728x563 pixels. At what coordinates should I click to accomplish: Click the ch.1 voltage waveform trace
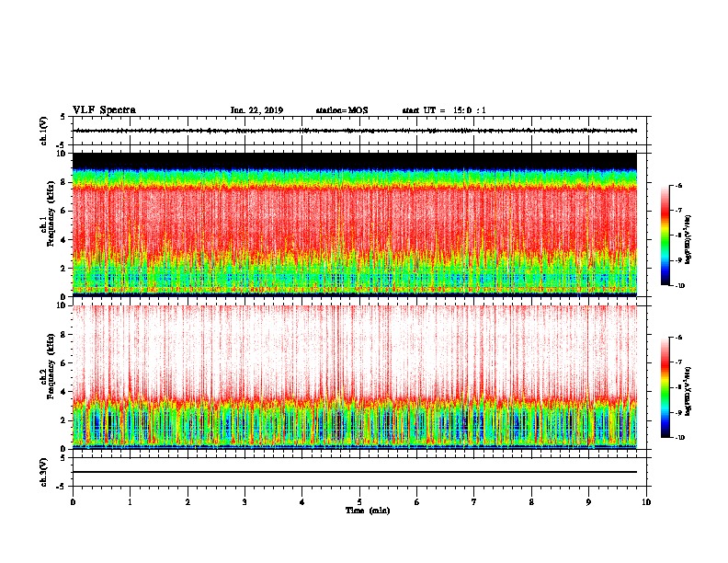355,131
